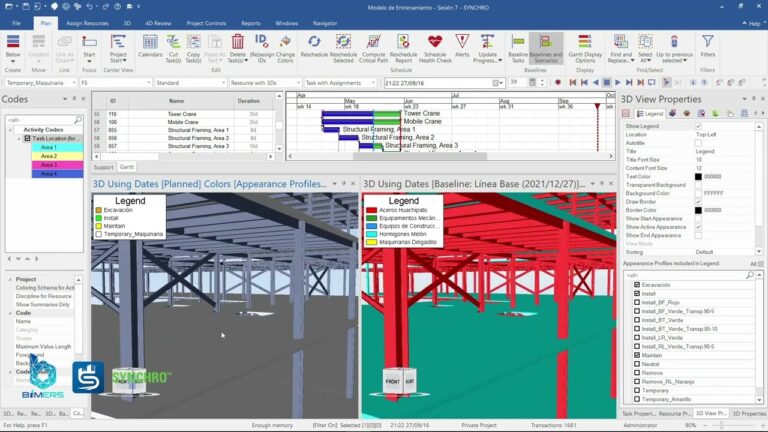Image resolution: width=768 pixels, height=432 pixels.
Task: Uncheck Excavación in appearance profiles list
Action: 637,285
